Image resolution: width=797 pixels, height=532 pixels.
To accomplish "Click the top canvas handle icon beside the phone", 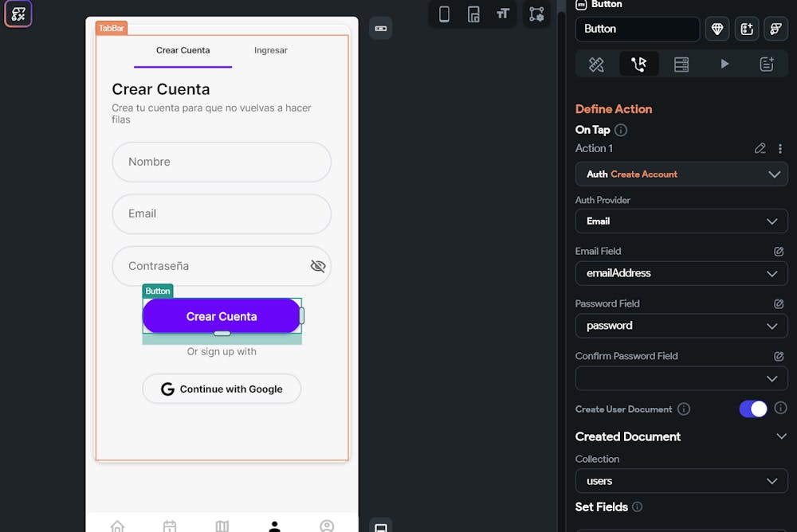I will [381, 29].
